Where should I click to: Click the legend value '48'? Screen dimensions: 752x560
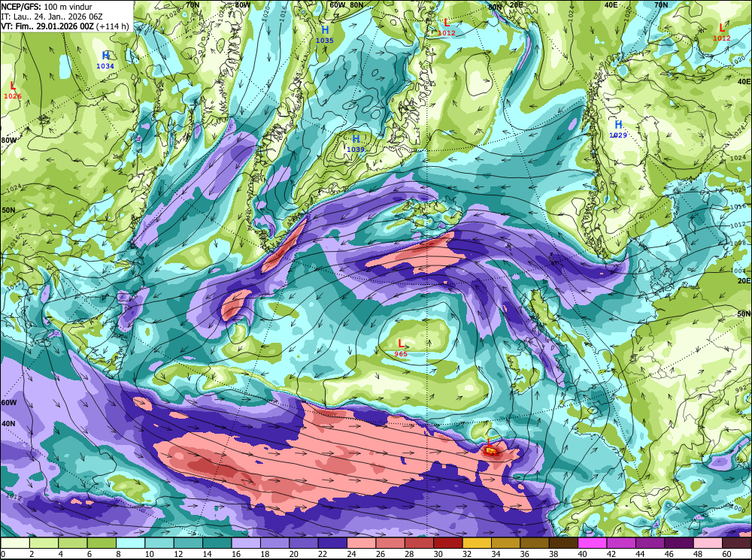tap(697, 554)
